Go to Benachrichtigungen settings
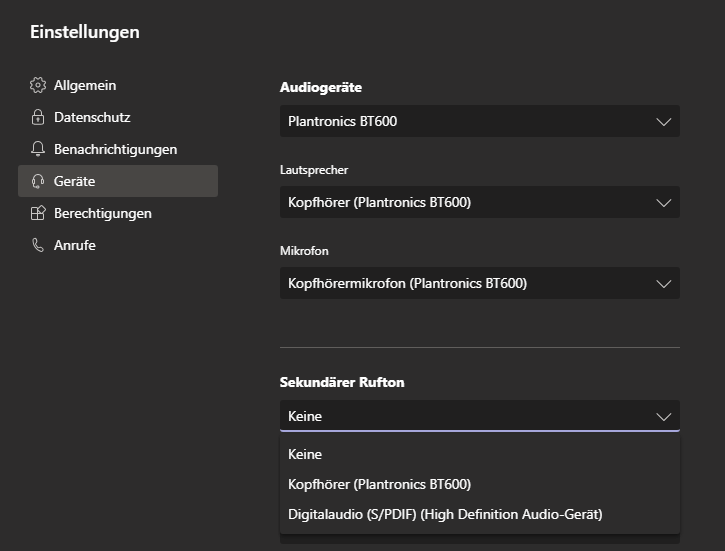This screenshot has height=551, width=725. [115, 149]
